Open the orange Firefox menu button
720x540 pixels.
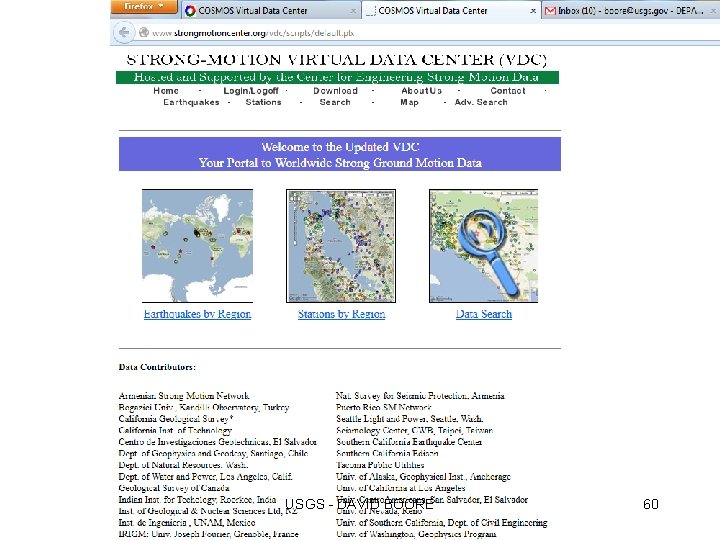(x=144, y=6)
